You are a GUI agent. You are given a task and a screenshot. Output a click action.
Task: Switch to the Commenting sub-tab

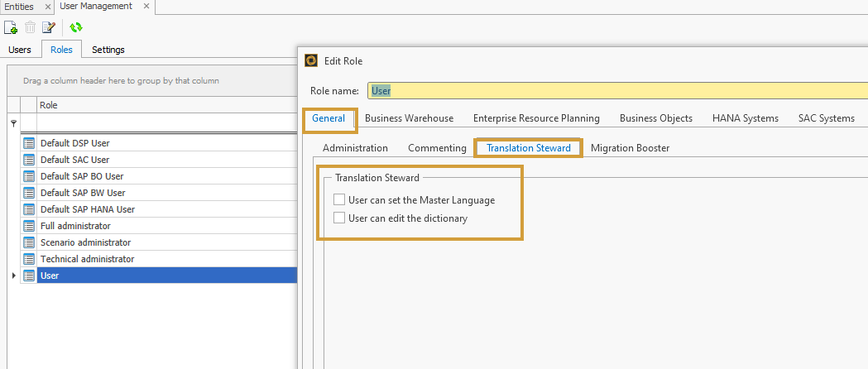[437, 148]
